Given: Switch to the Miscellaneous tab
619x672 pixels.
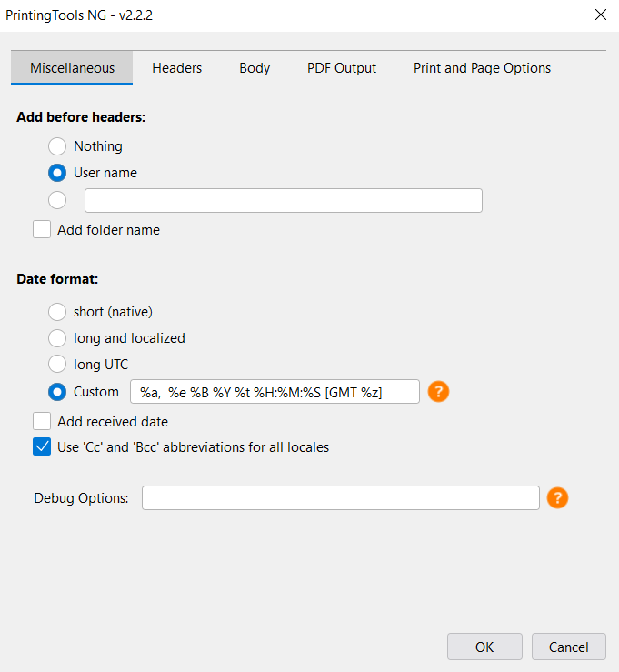Looking at the screenshot, I should [x=72, y=67].
